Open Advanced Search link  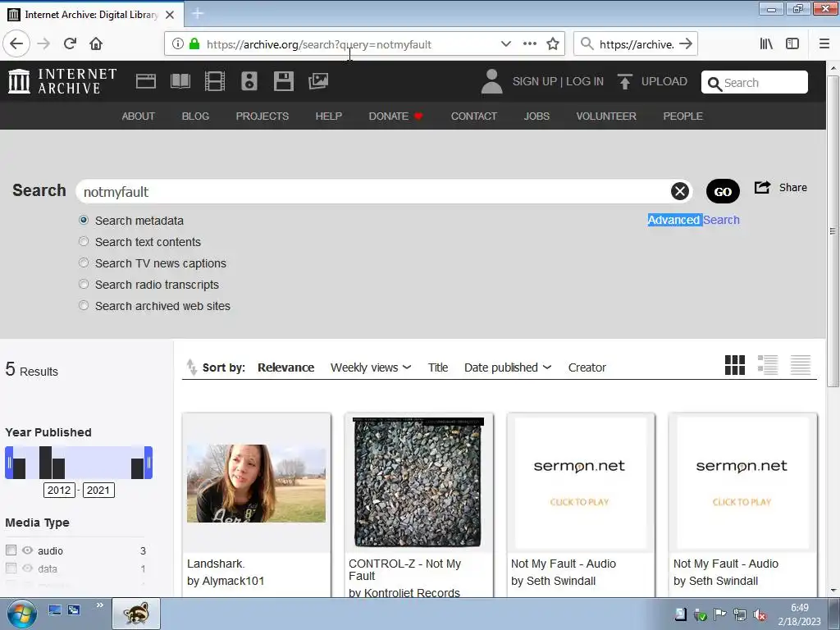693,220
